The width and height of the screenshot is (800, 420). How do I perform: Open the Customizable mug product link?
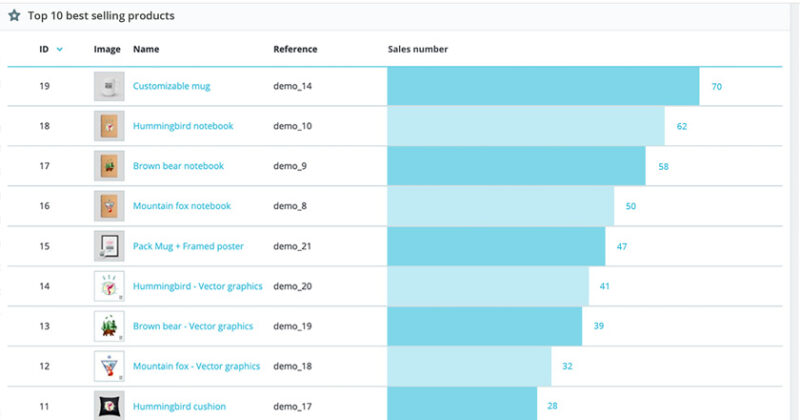pyautogui.click(x=171, y=87)
